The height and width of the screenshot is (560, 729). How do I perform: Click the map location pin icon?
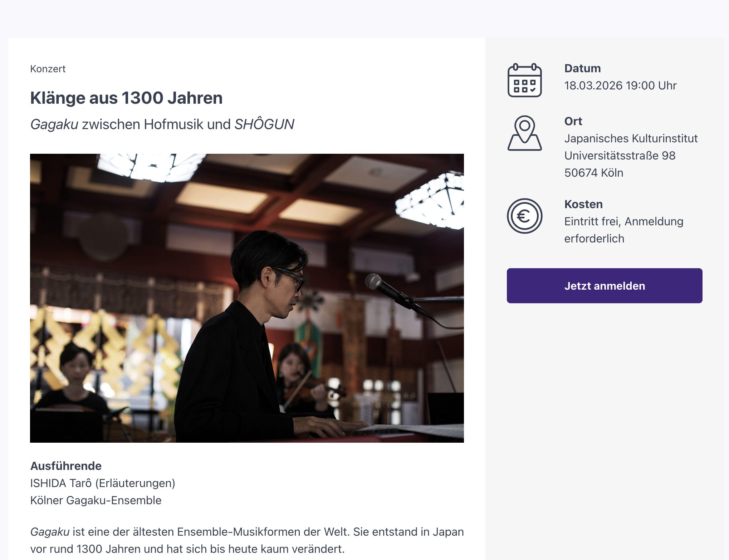pos(524,133)
